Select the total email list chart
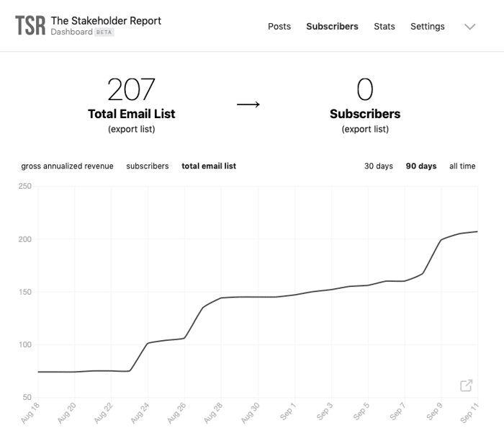The width and height of the screenshot is (504, 441). click(x=209, y=166)
